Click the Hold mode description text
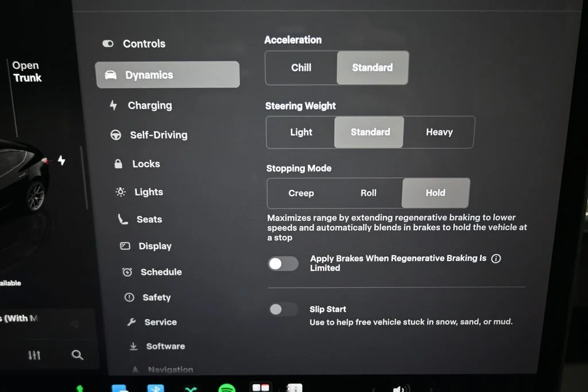The width and height of the screenshot is (588, 392). pos(397,227)
